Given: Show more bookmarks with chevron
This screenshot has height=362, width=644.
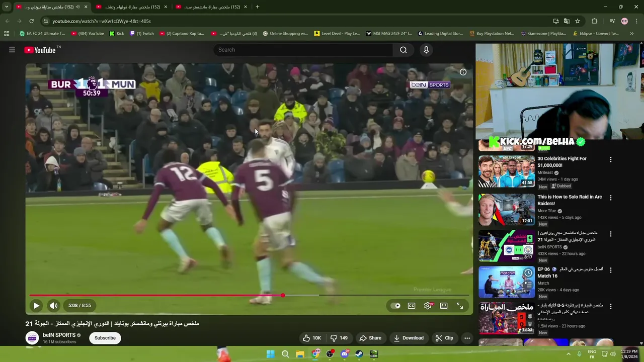Looking at the screenshot, I should [632, 34].
